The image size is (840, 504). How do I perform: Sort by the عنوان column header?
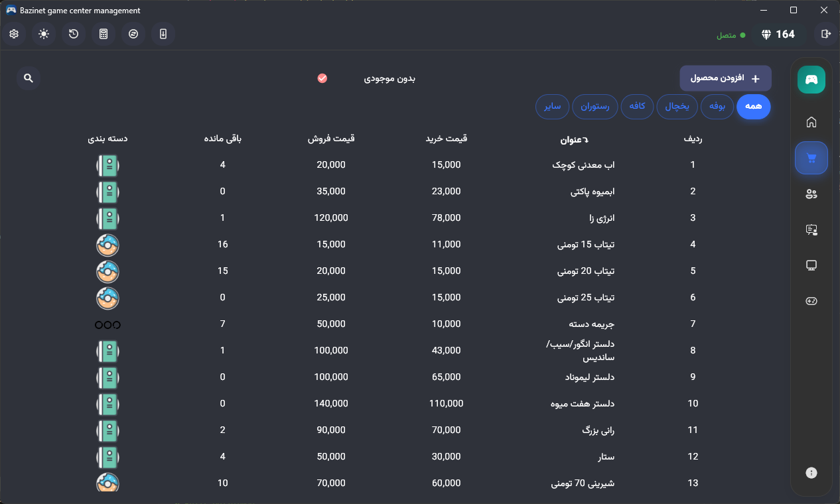pyautogui.click(x=575, y=139)
